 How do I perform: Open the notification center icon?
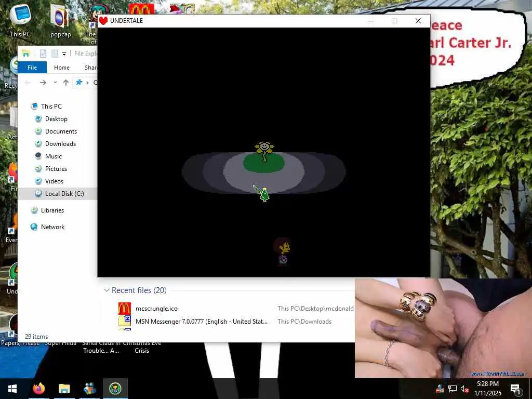(x=515, y=389)
